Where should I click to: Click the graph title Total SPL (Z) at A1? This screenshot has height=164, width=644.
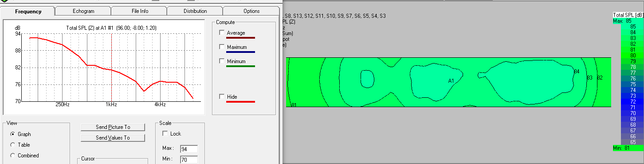[x=111, y=28]
